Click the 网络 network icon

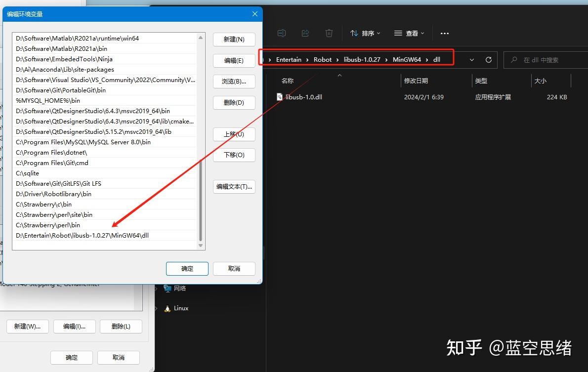[x=167, y=289]
